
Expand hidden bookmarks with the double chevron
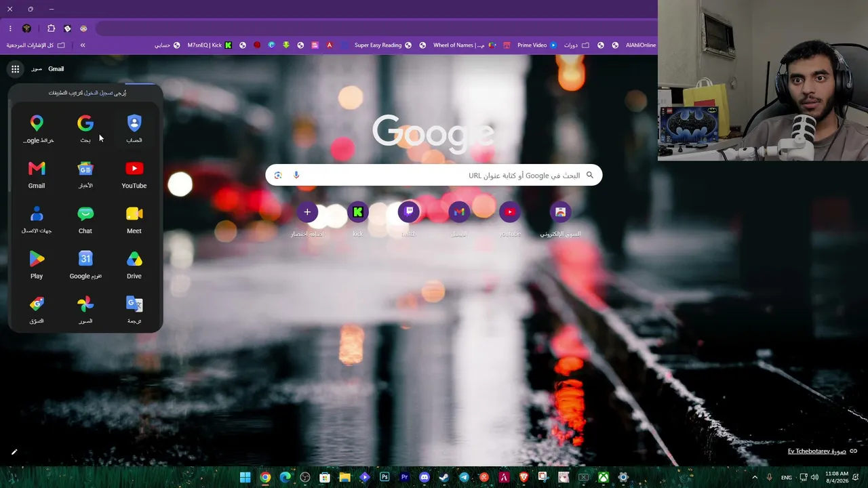coord(83,45)
